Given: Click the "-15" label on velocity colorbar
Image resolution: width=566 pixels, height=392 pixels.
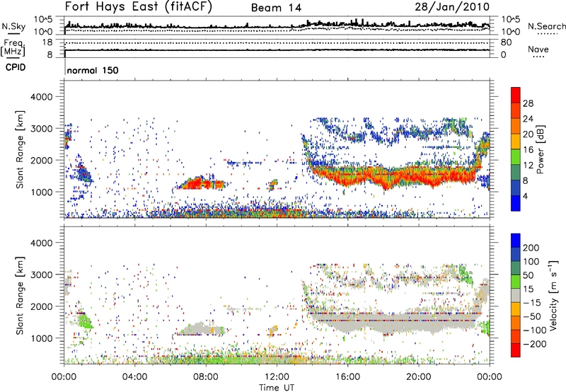Looking at the screenshot, I should point(532,303).
